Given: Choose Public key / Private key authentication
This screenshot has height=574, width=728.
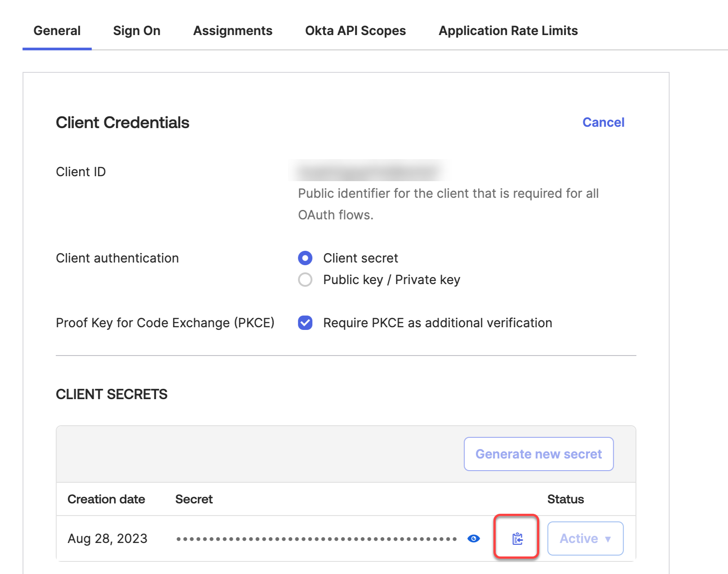Looking at the screenshot, I should pyautogui.click(x=305, y=280).
